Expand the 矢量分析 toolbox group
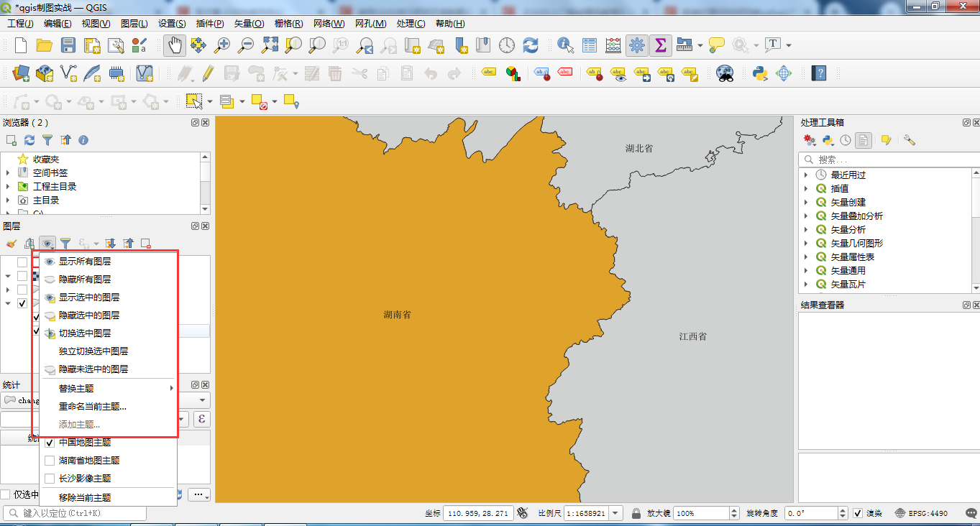Viewport: 980px width, 526px height. click(807, 229)
